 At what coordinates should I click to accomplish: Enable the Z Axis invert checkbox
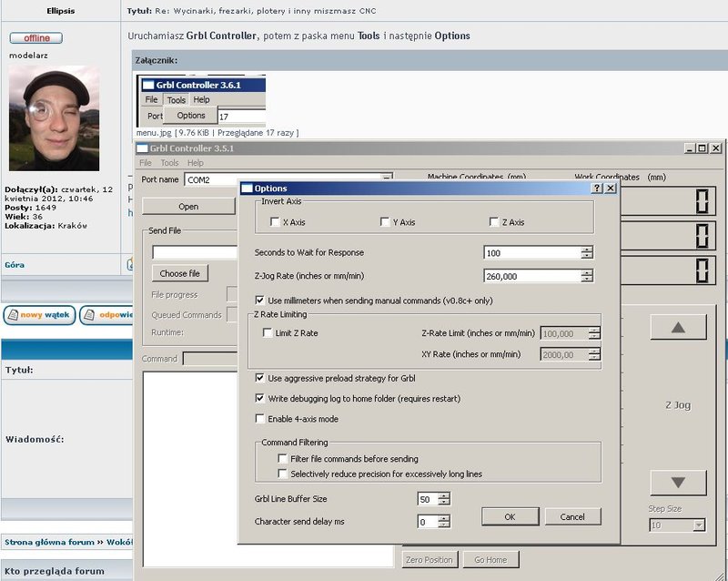[494, 221]
